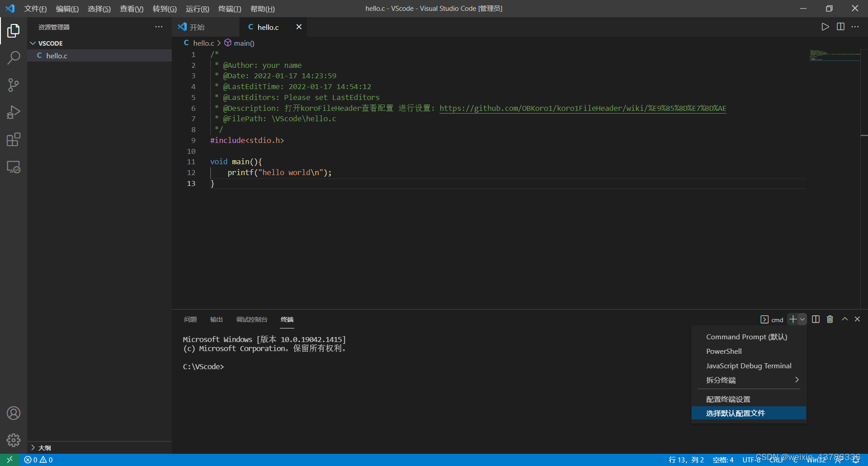868x466 pixels.
Task: Click VS Code logo in title bar
Action: (x=10, y=9)
